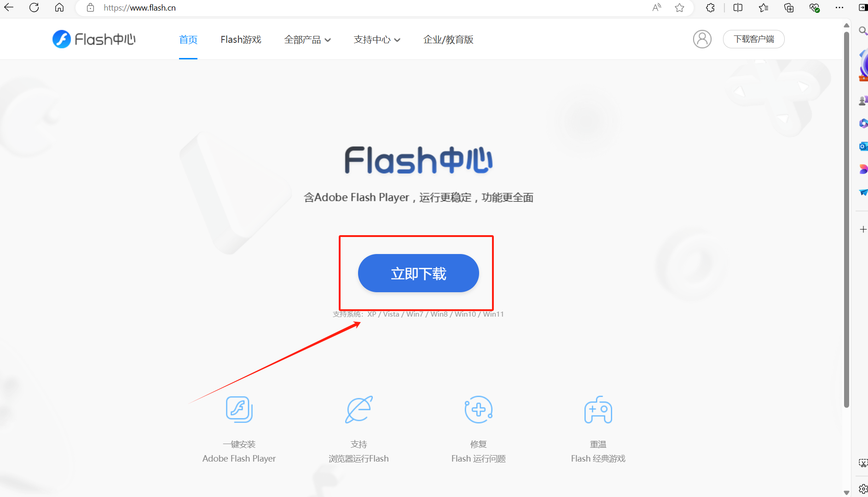Open browser settings and more menu
868x497 pixels.
click(x=839, y=8)
